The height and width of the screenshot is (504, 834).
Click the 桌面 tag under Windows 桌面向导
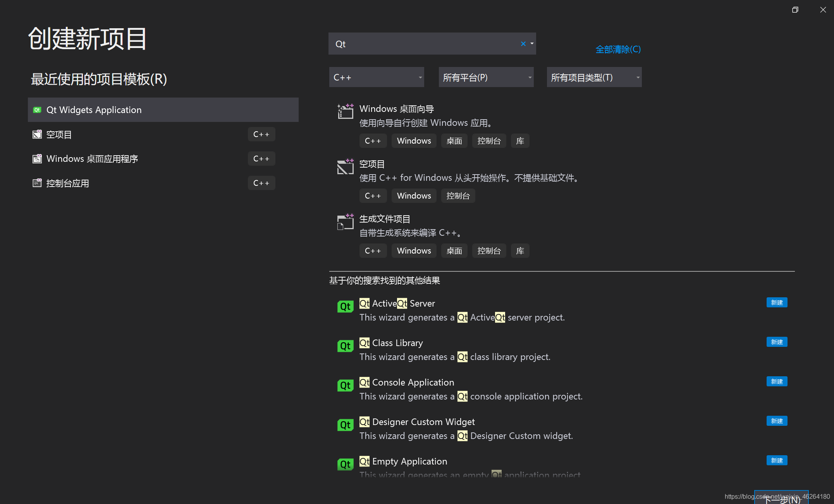(x=454, y=141)
